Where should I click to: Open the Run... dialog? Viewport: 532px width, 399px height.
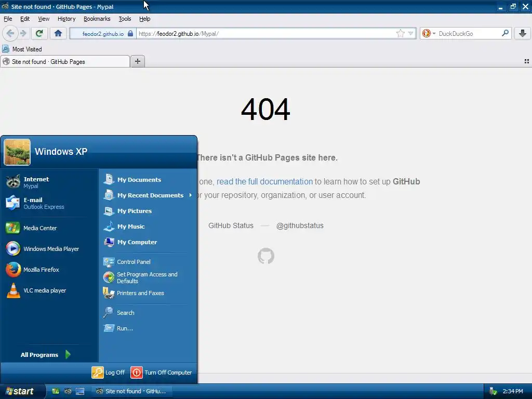148,328
